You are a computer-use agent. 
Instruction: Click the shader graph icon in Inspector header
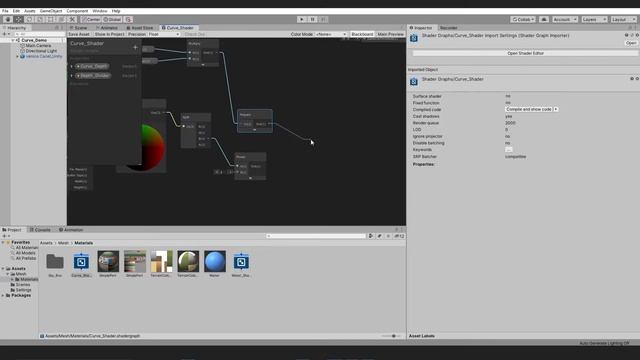413,38
